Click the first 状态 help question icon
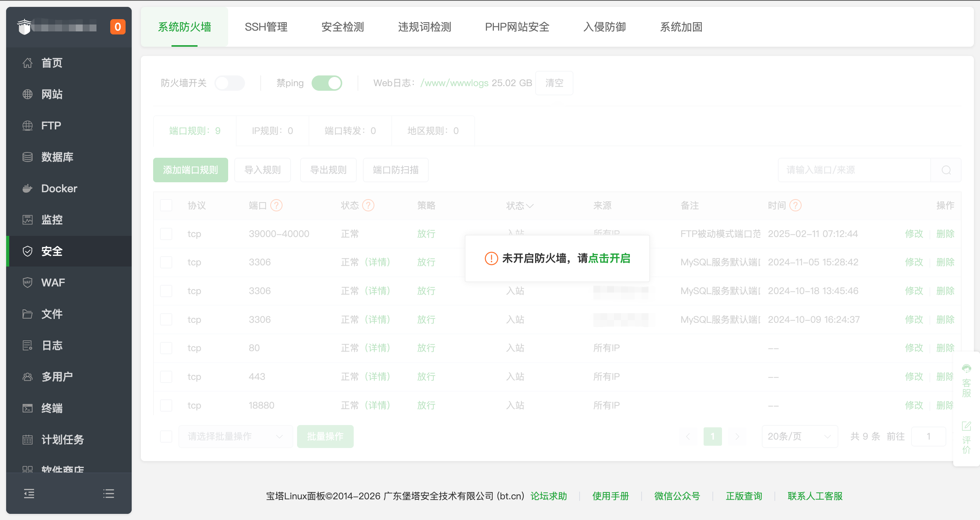980x520 pixels. (x=368, y=206)
